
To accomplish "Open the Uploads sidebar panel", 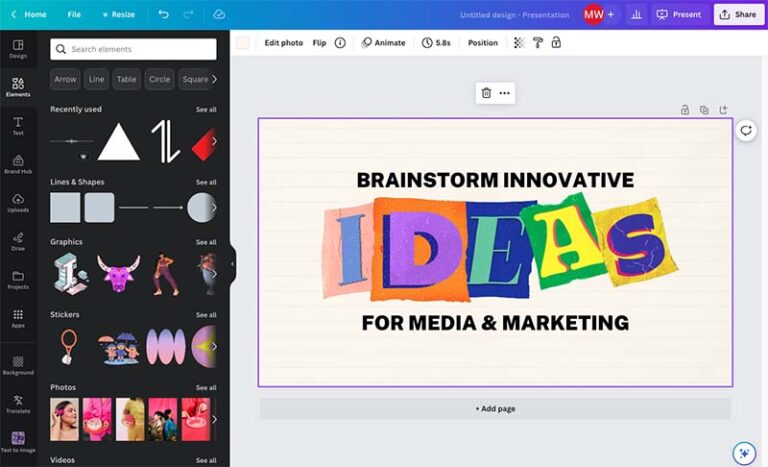I will tap(18, 202).
